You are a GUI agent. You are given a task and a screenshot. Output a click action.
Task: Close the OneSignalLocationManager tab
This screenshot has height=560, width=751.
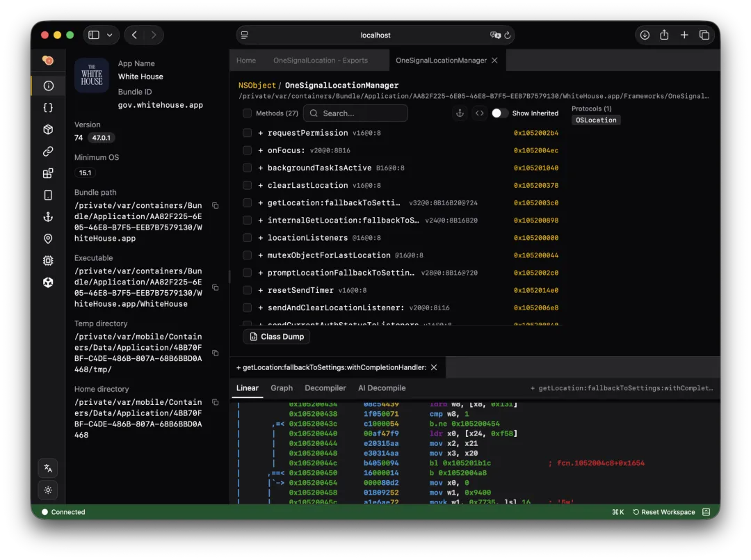[495, 61]
